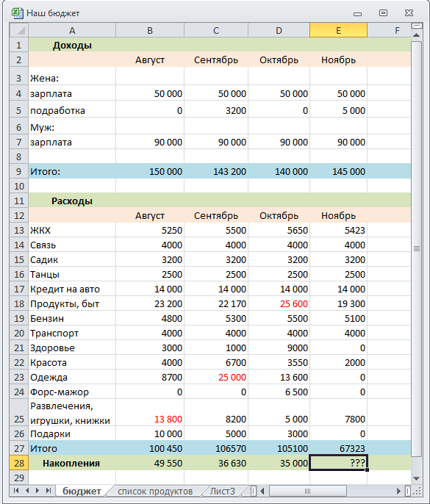The image size is (430, 504).
Task: Open the список продуктов sheet tab
Action: [x=155, y=491]
